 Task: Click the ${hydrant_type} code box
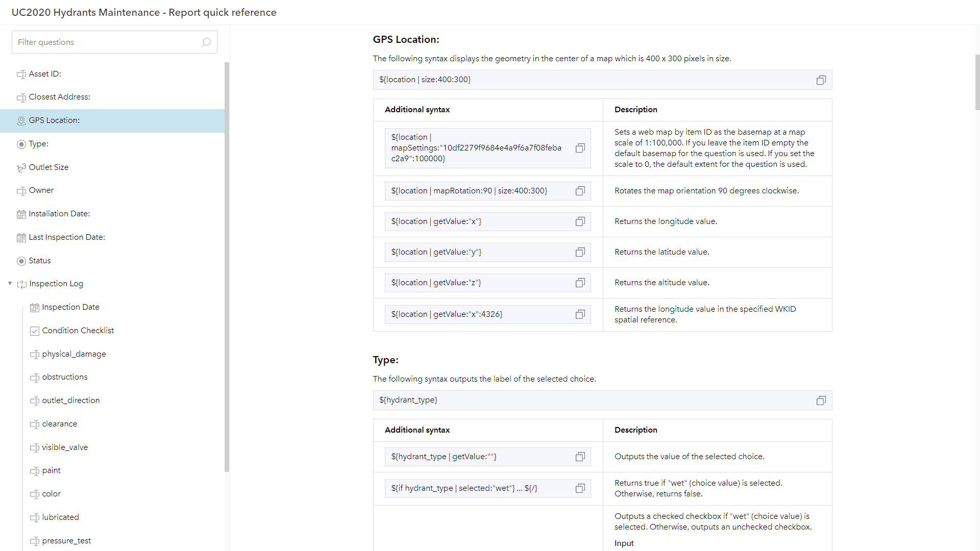click(602, 400)
